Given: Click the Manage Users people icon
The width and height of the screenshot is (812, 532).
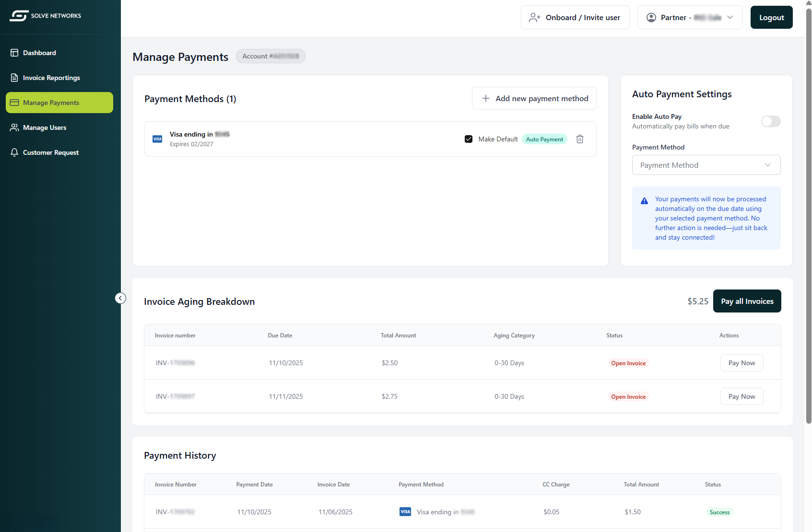Looking at the screenshot, I should click(14, 127).
